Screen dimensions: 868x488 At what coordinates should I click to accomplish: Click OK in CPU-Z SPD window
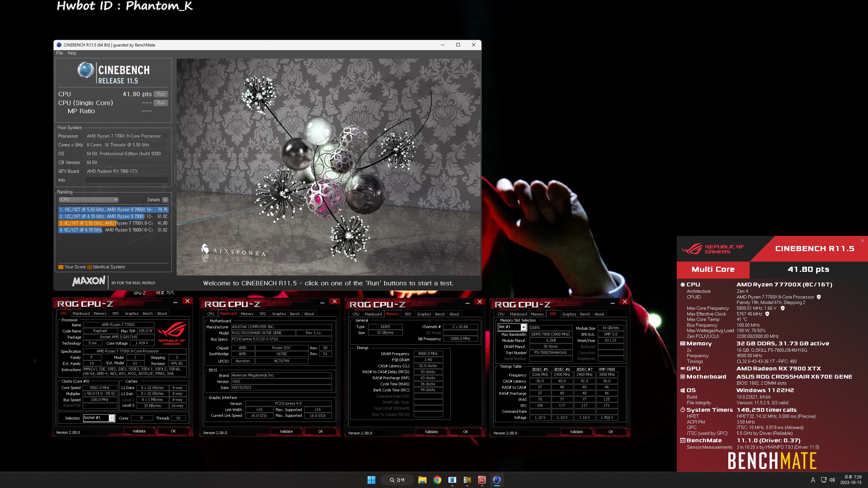611,432
